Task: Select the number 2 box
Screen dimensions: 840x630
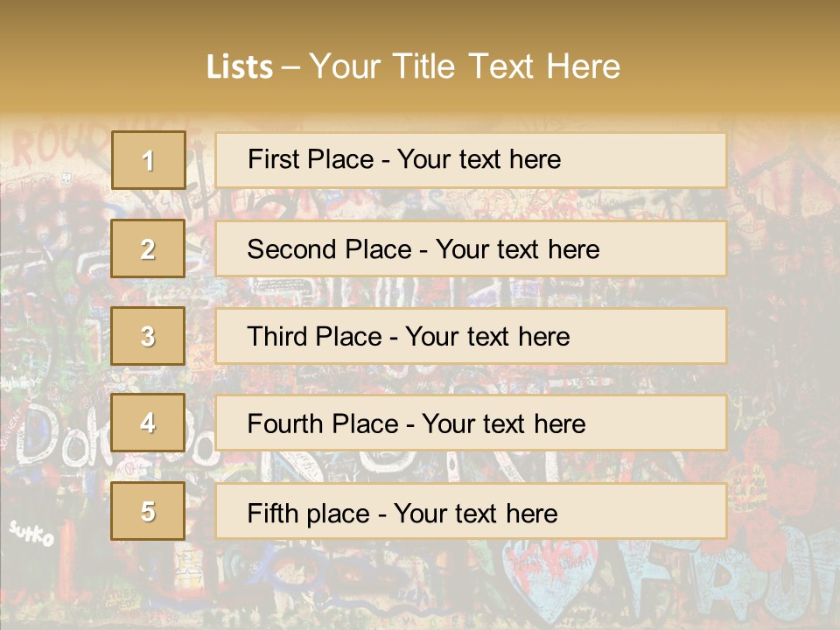Action: (148, 248)
